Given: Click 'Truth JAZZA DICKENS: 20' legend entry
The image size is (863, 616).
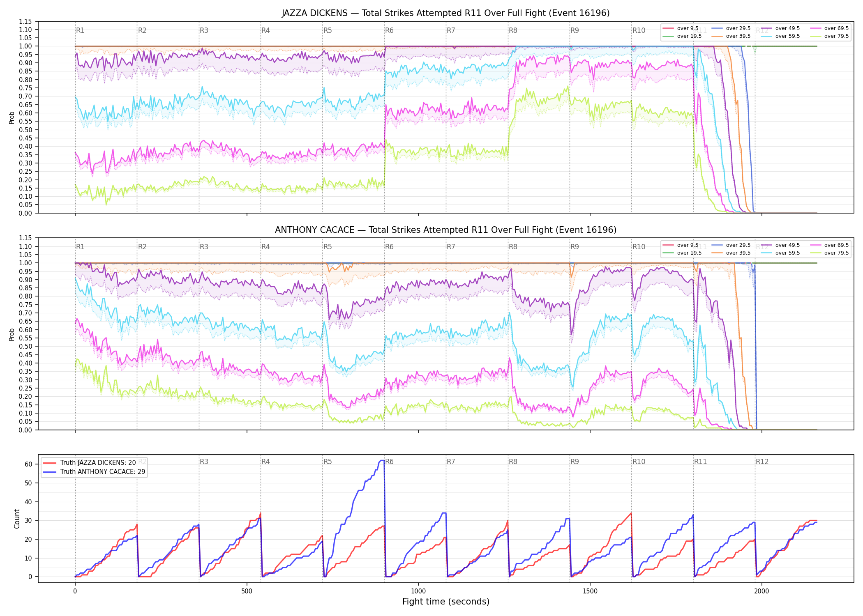Looking at the screenshot, I should (x=89, y=463).
